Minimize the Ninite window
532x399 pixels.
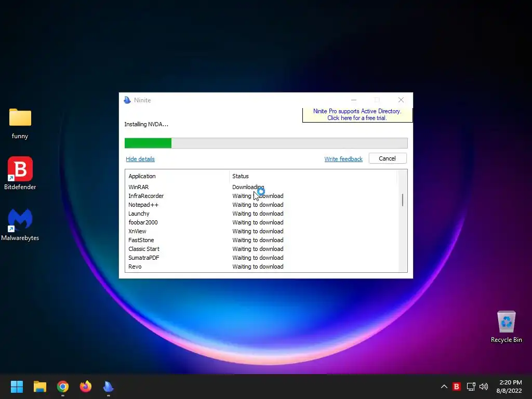353,100
